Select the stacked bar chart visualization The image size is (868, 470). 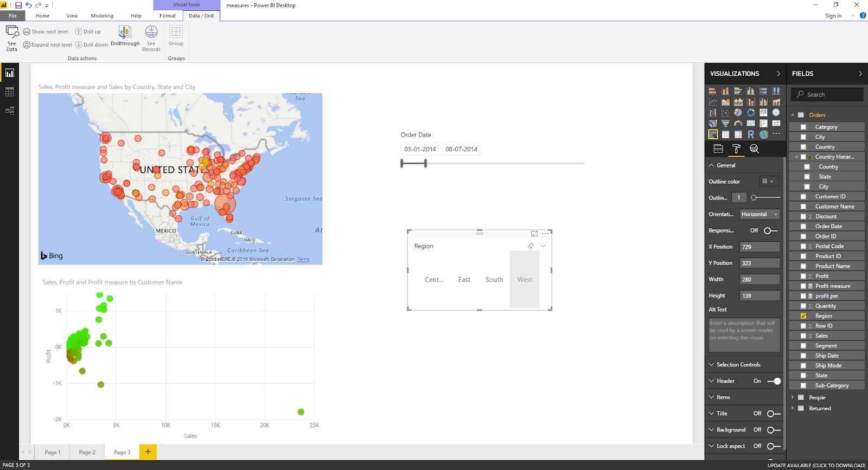[x=713, y=91]
